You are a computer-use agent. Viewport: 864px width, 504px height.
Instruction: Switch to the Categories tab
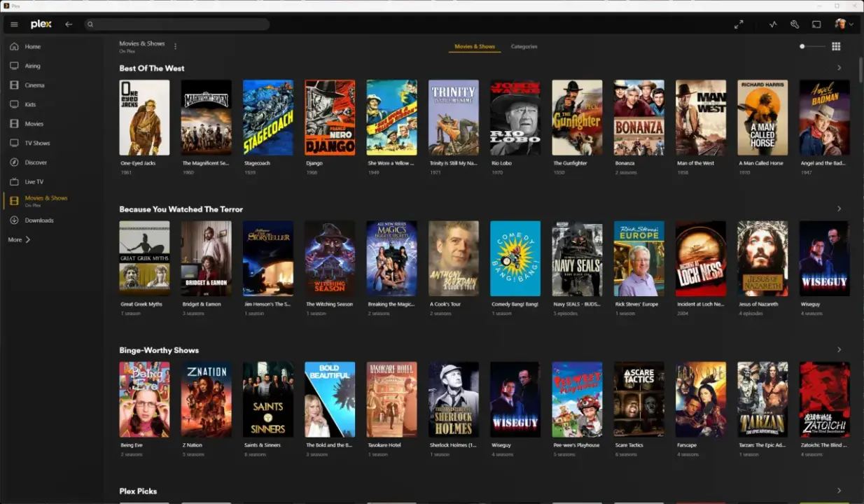(x=524, y=47)
